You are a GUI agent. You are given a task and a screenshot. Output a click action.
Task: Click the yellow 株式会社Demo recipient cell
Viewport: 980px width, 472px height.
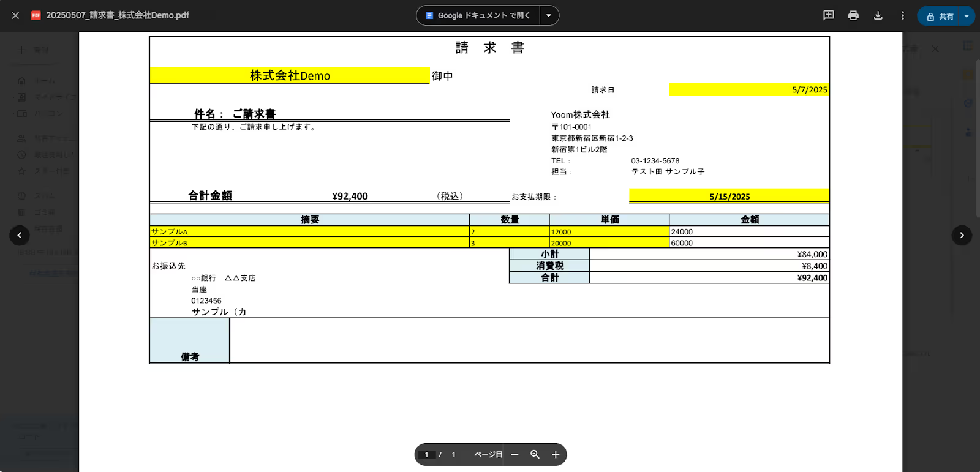[x=290, y=75]
